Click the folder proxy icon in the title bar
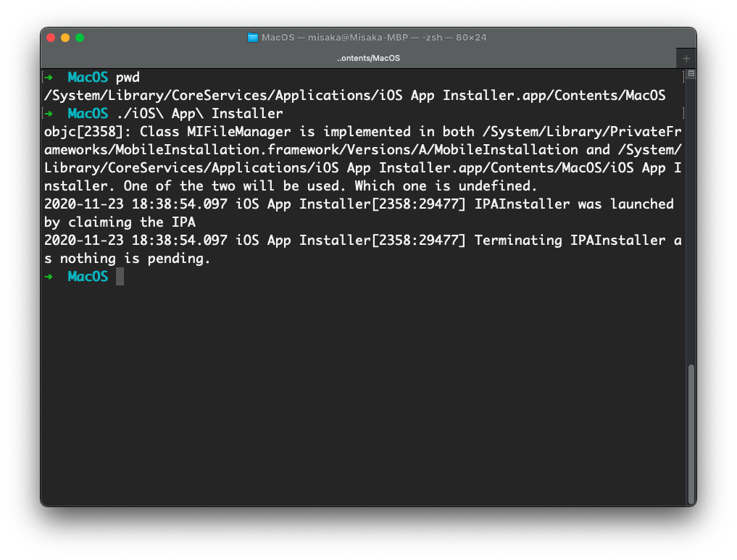 252,38
